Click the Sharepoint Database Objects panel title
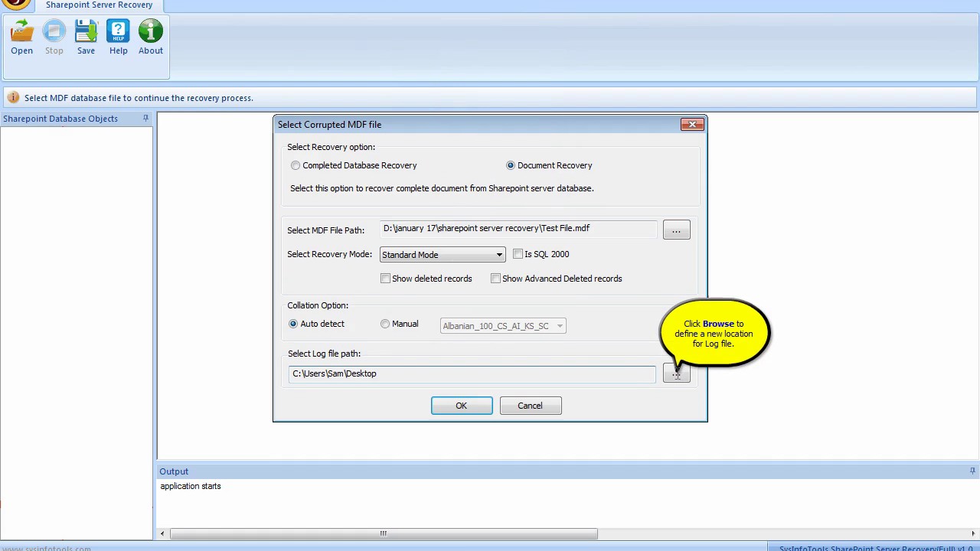The image size is (980, 551). point(60,119)
